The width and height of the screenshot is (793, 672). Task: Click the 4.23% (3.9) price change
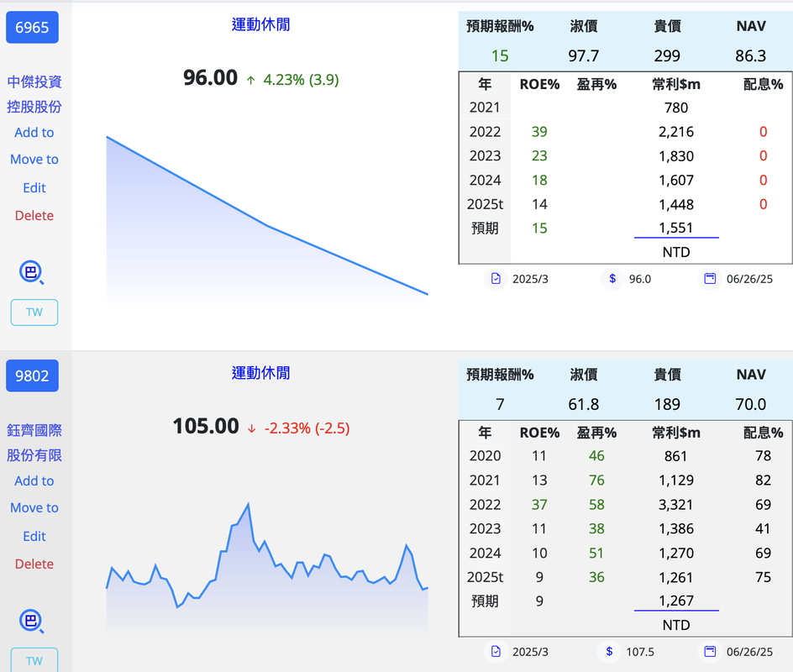301,80
